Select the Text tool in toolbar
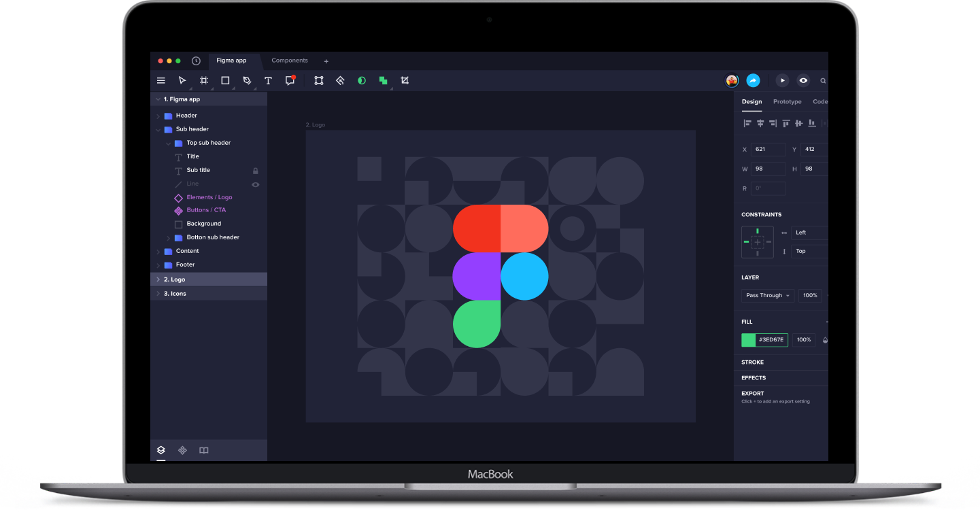This screenshot has width=980, height=512. (x=268, y=80)
